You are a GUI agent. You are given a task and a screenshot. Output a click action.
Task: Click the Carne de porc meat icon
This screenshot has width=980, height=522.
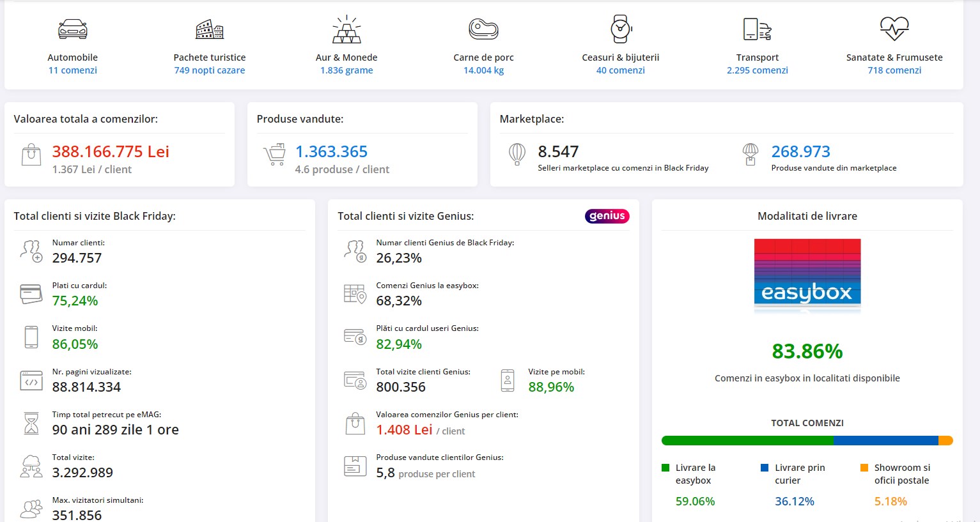coord(483,29)
